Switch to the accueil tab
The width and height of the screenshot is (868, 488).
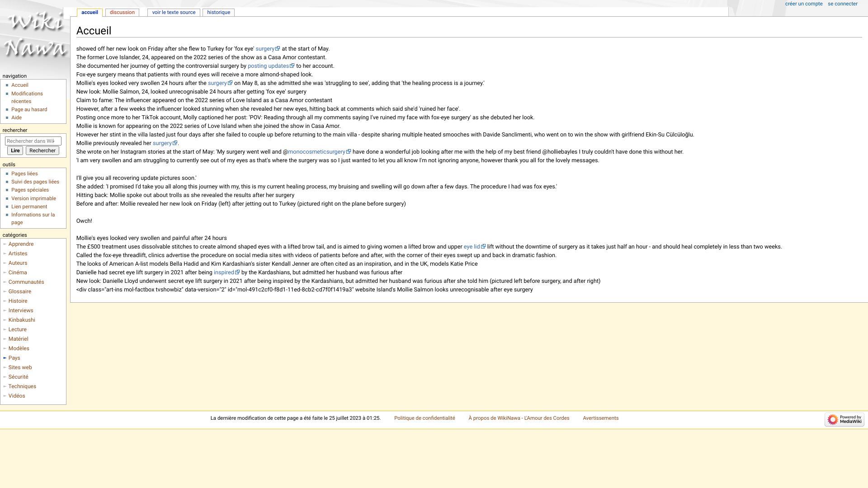[x=90, y=12]
